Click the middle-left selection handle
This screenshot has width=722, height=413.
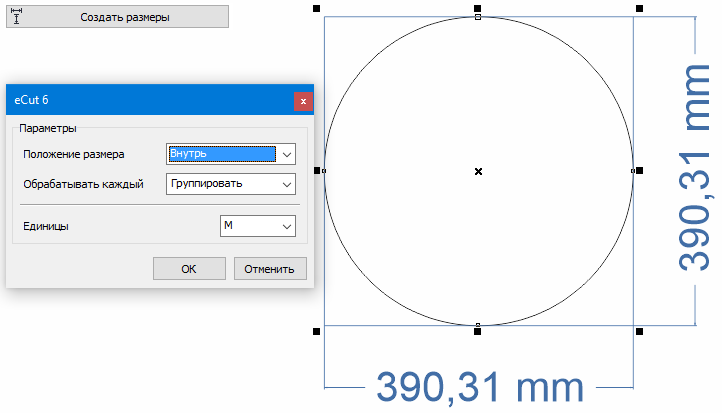coord(317,171)
